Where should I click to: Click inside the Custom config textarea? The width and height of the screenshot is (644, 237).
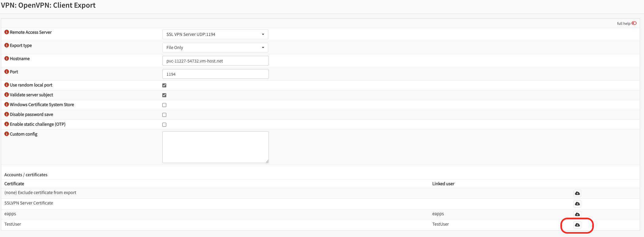(215, 147)
